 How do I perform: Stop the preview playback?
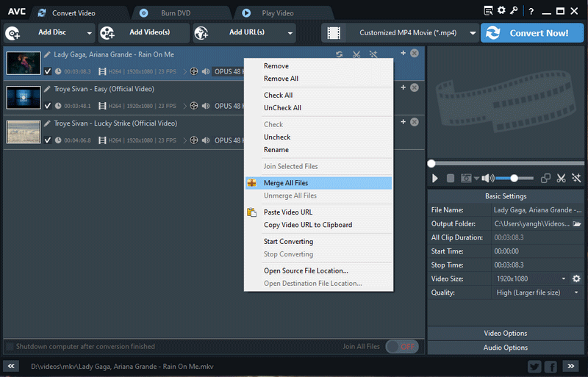451,178
